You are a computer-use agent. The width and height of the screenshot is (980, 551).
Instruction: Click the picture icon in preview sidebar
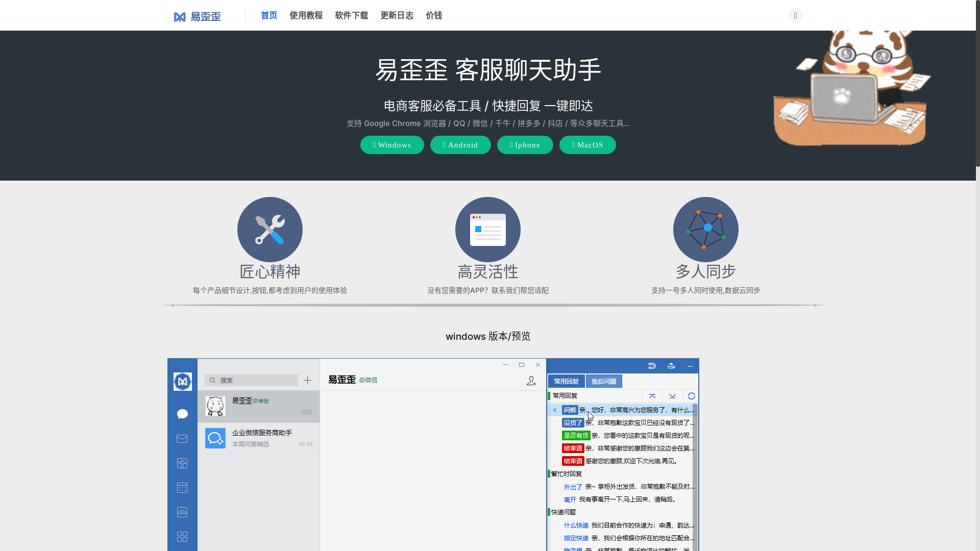(182, 512)
